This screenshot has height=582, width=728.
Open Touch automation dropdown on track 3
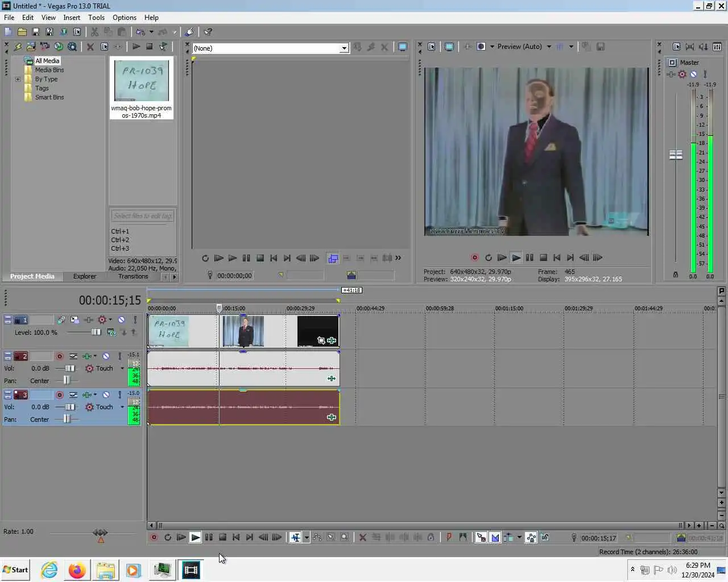click(122, 407)
